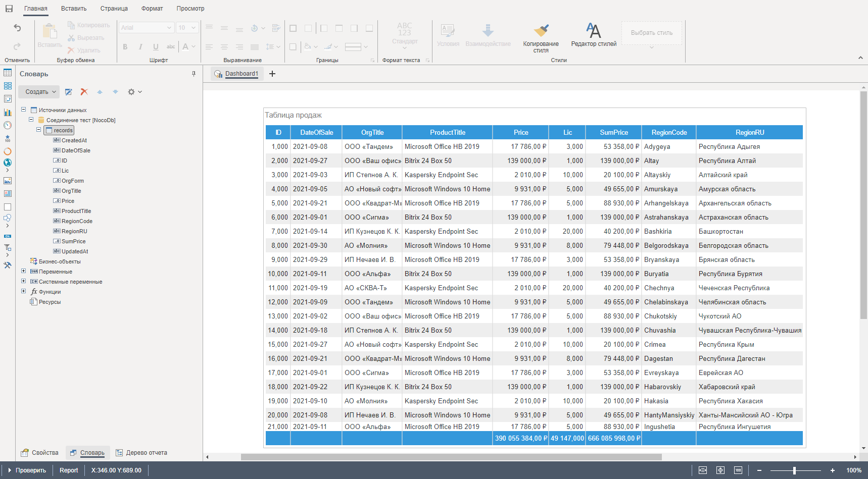Click the edit item icon beside Создать
868x479 pixels.
(x=69, y=92)
